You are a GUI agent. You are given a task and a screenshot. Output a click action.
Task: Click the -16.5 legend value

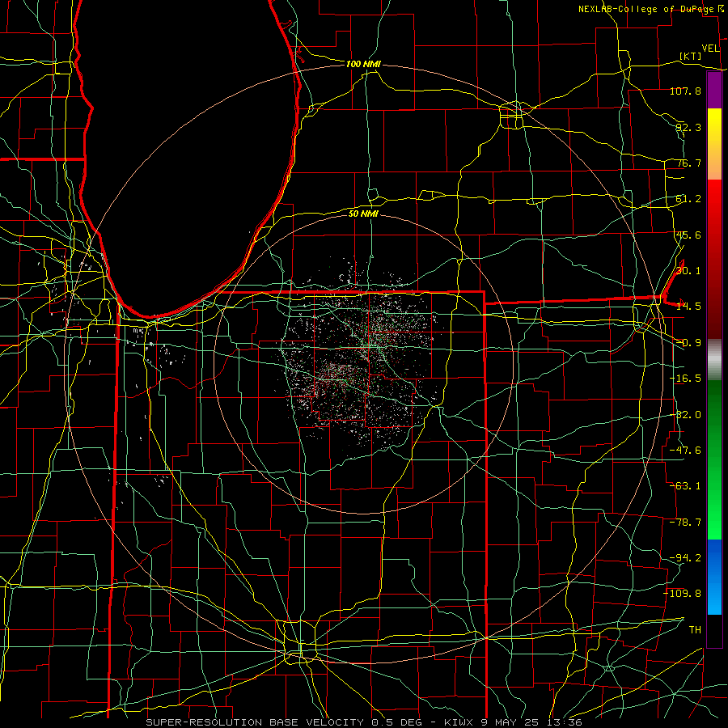pos(685,379)
